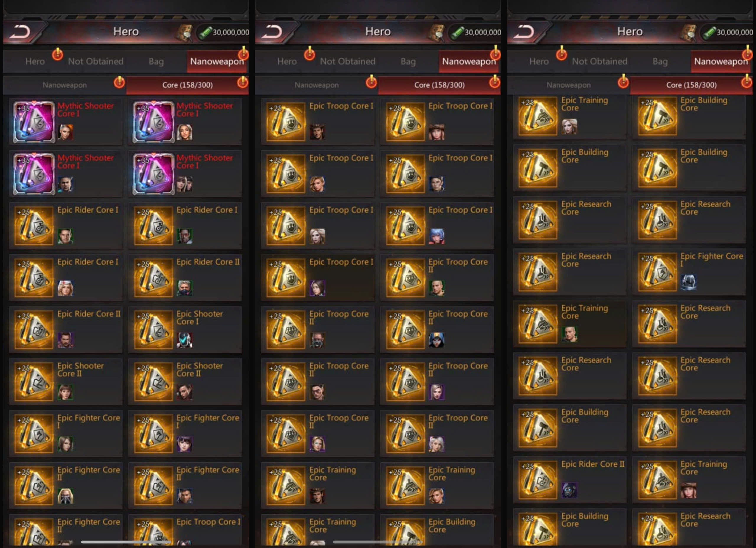Open the Not Obtained tab in the middle screen
756x548 pixels.
coord(348,61)
